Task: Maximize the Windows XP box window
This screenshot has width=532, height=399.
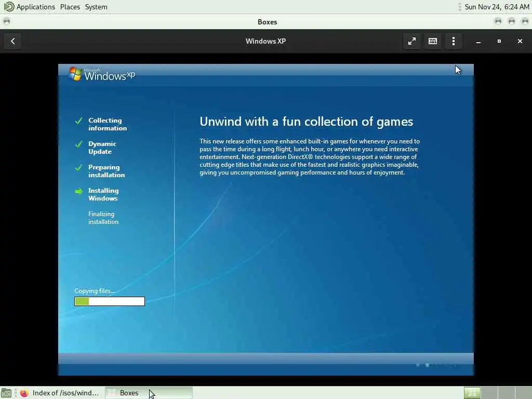Action: coord(499,42)
